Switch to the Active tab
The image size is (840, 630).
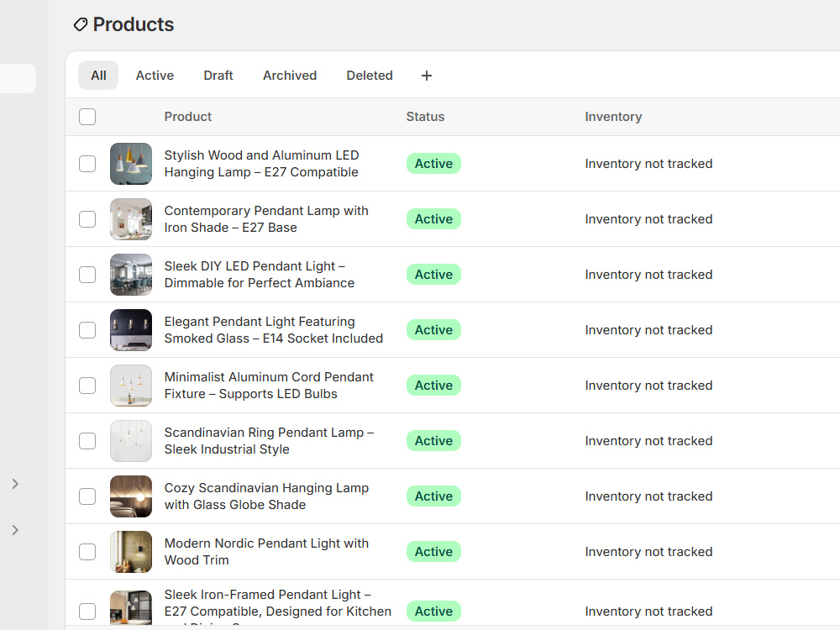[x=155, y=76]
